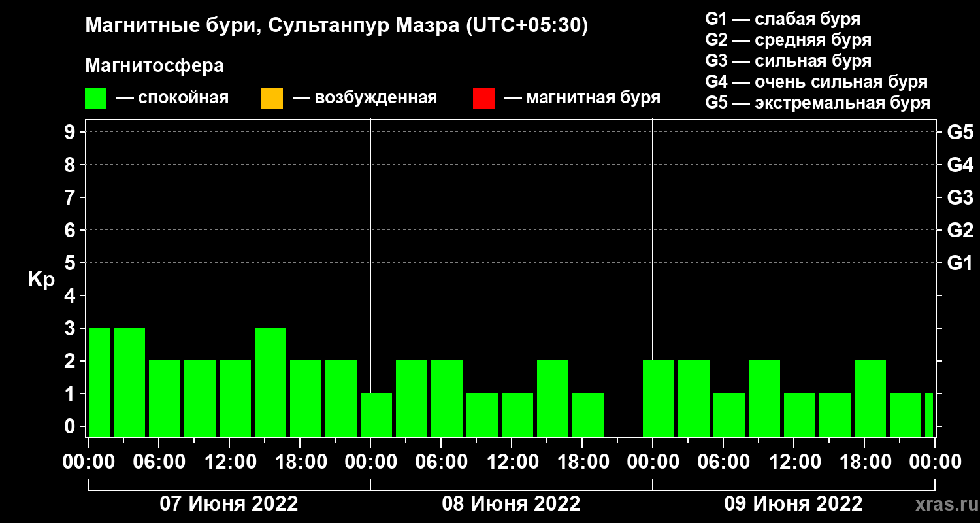Image resolution: width=980 pixels, height=523 pixels.
Task: Click the G4 label on right scale
Action: point(960,165)
